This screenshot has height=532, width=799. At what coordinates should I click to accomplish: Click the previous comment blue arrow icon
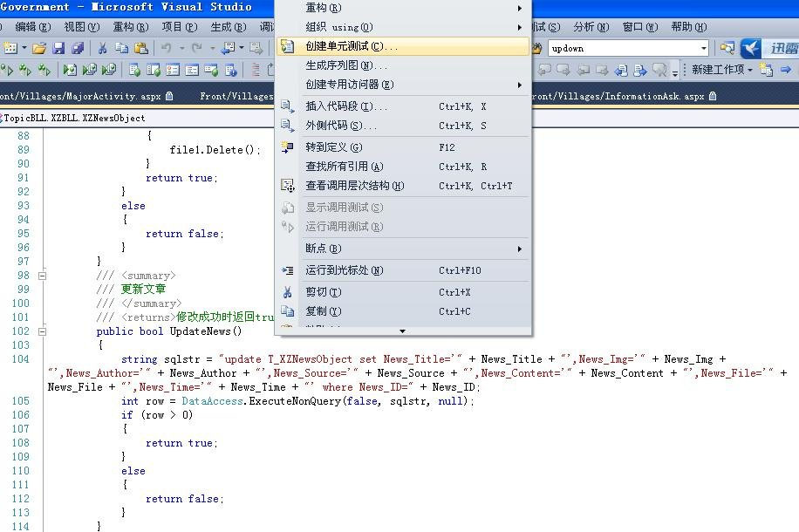point(621,69)
